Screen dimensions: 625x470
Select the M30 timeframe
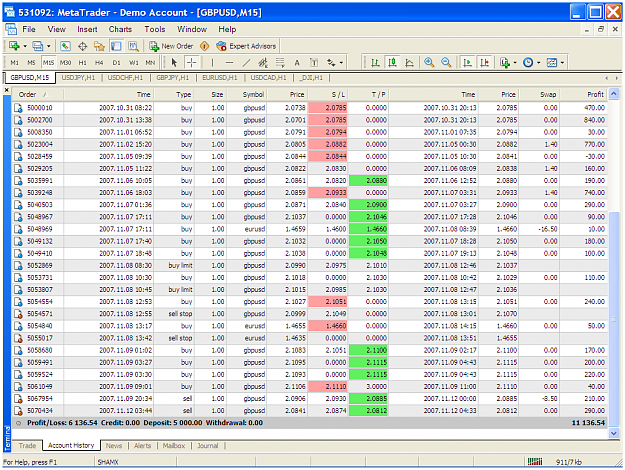(65, 63)
